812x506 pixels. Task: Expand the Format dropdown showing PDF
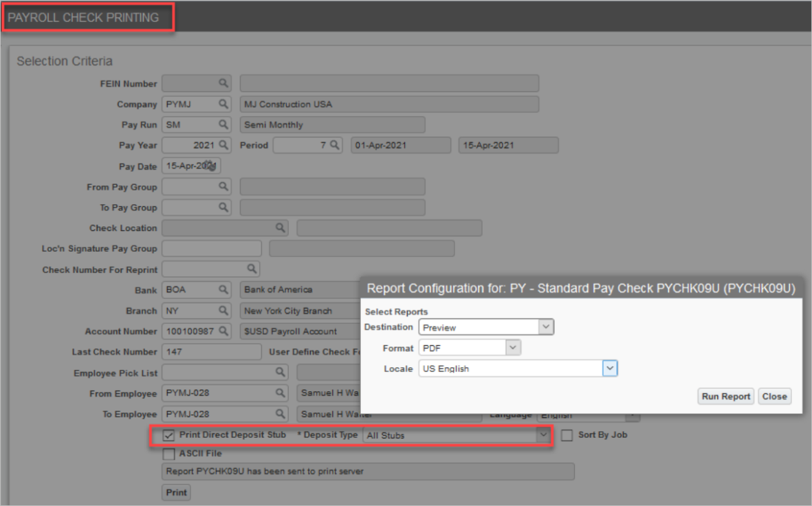(513, 347)
